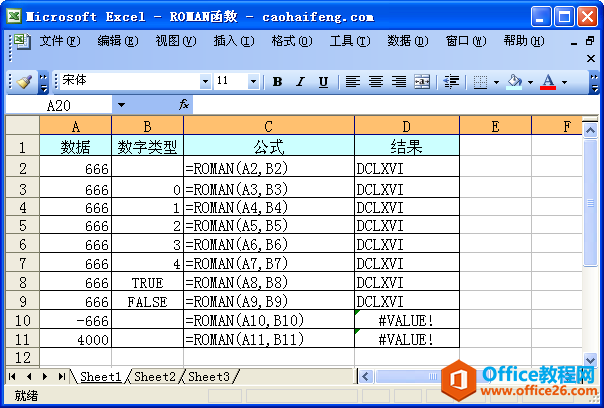Open the 格式(O) menu
Screen dimensions: 604x408
tap(292, 40)
